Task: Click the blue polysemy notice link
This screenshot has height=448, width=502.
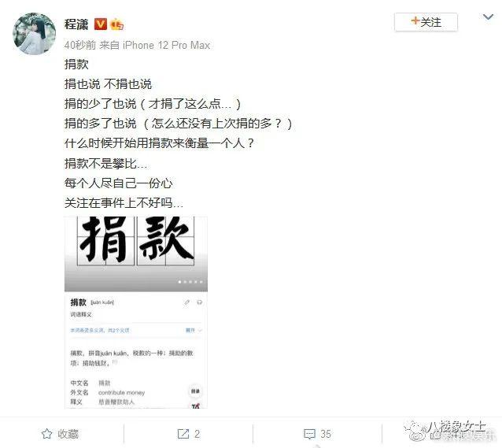Action: pos(100,330)
